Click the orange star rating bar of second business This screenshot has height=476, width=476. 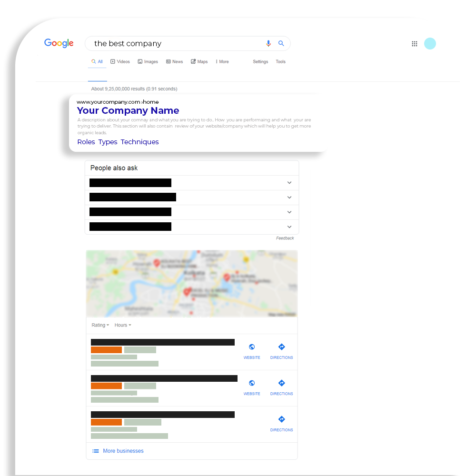tap(106, 386)
